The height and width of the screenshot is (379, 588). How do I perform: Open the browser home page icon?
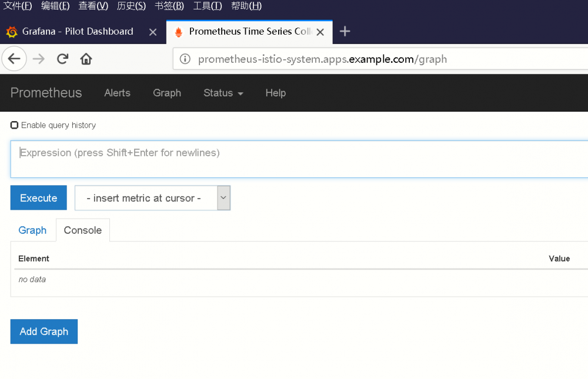pos(86,59)
